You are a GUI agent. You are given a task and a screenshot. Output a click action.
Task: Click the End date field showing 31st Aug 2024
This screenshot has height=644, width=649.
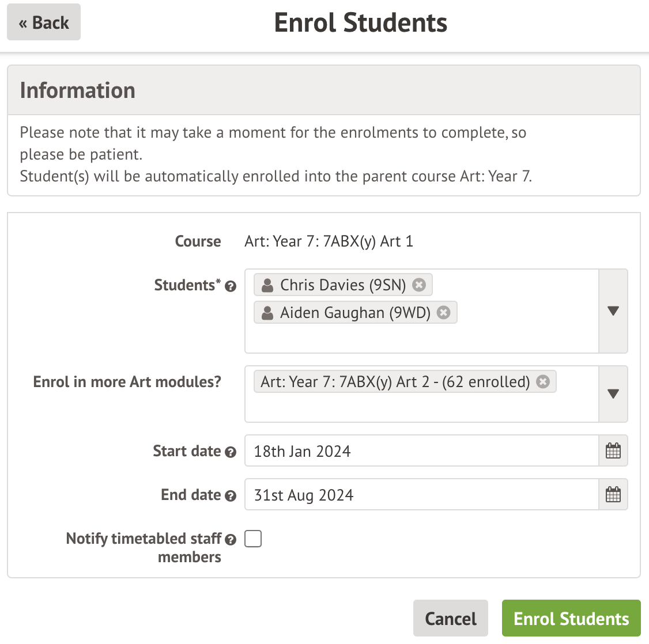tap(421, 495)
